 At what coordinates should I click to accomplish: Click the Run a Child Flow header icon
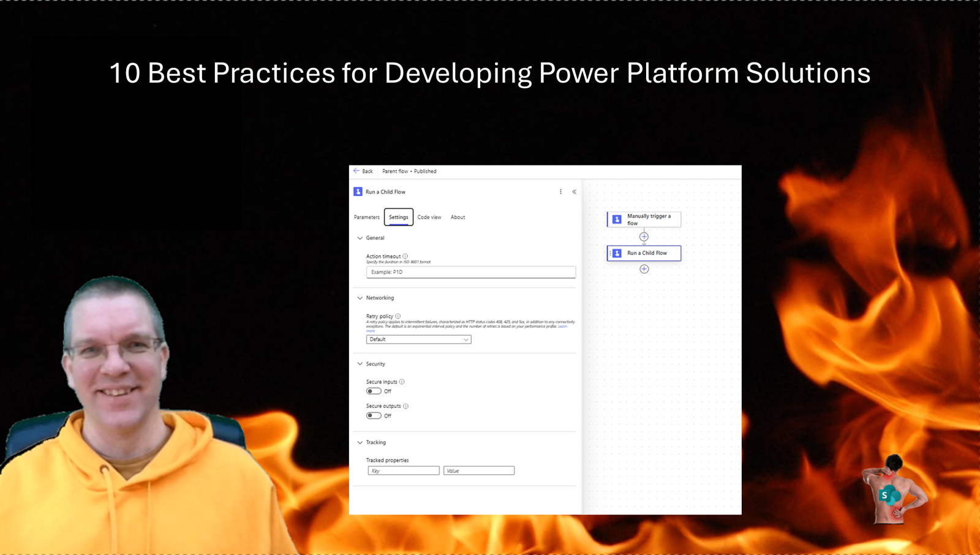358,192
